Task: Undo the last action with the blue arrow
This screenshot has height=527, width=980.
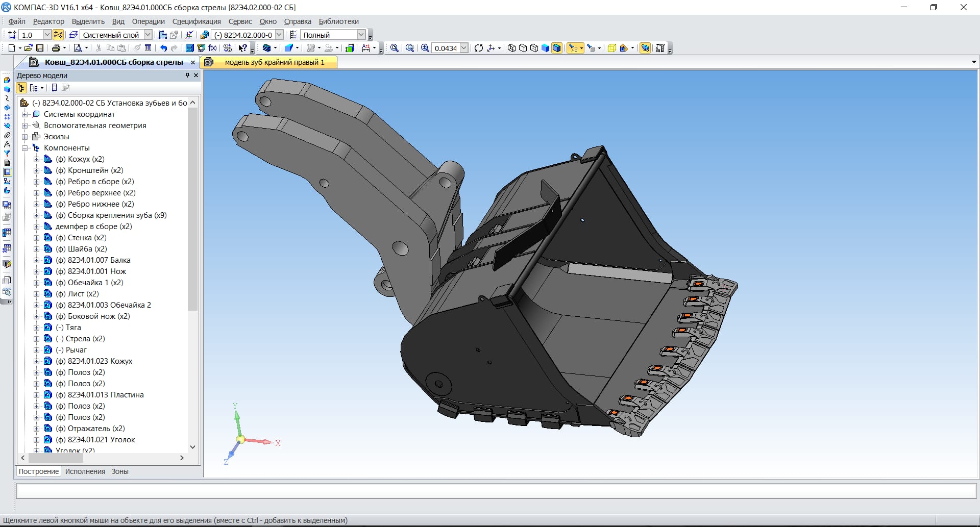Action: tap(163, 48)
